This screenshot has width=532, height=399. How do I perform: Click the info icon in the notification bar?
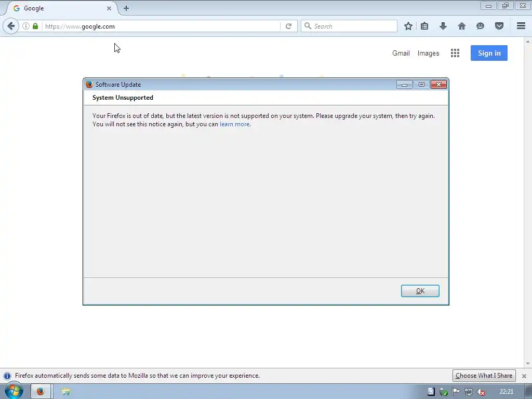[7, 376]
